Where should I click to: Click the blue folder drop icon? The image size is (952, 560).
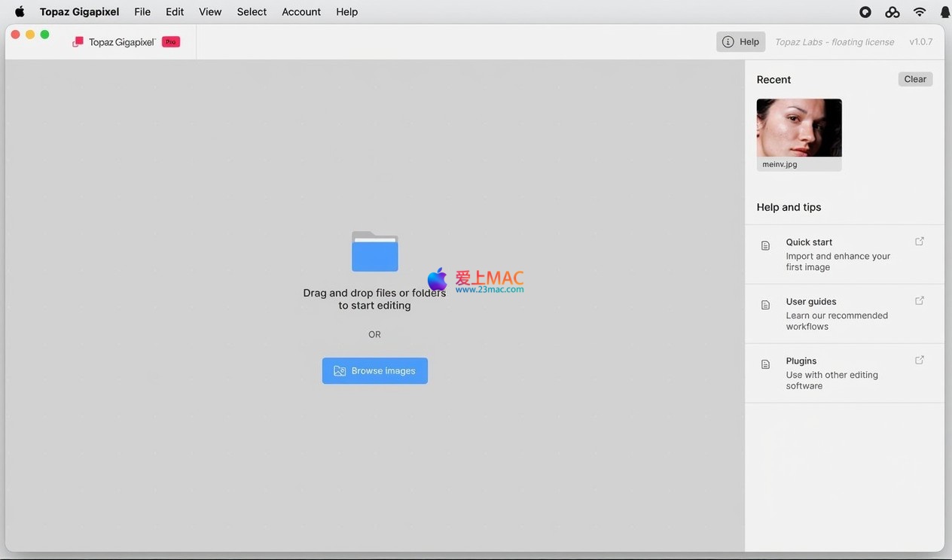coord(374,251)
